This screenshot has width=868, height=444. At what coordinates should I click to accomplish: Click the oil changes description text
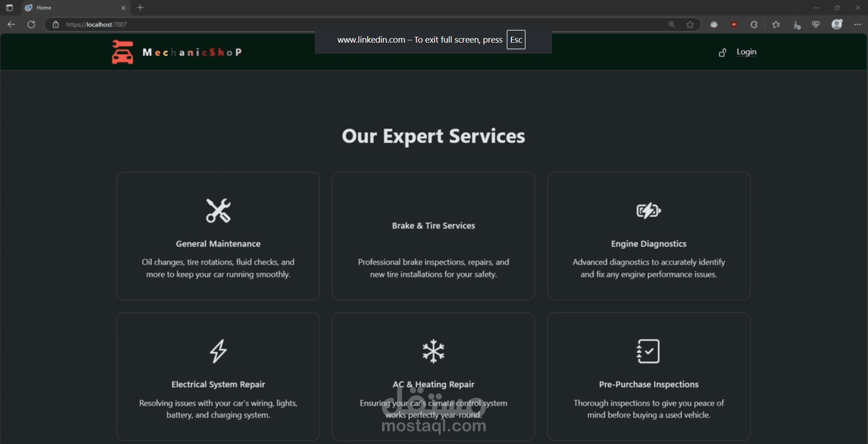coord(218,268)
